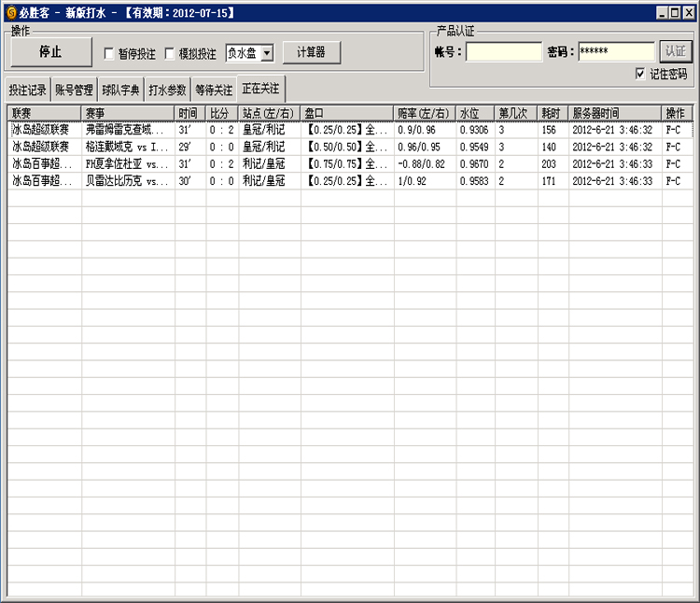
Task: Click the 必胜客 app icon in title bar
Action: [9, 12]
